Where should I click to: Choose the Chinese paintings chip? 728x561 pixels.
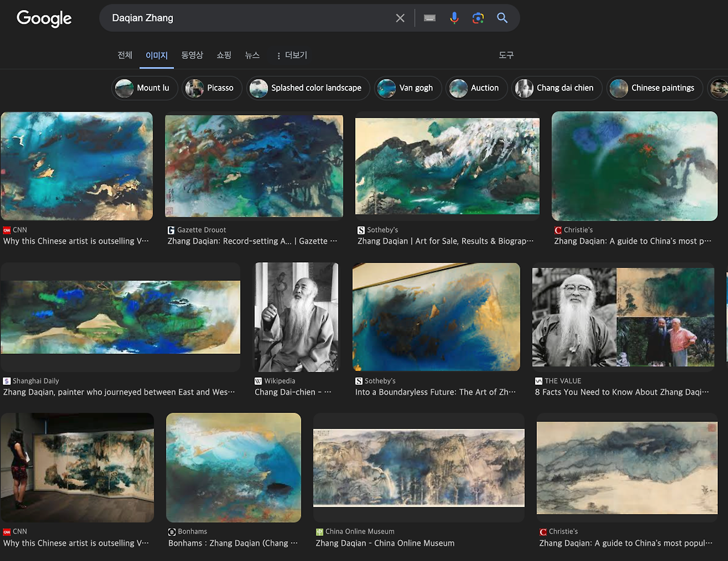tap(654, 88)
